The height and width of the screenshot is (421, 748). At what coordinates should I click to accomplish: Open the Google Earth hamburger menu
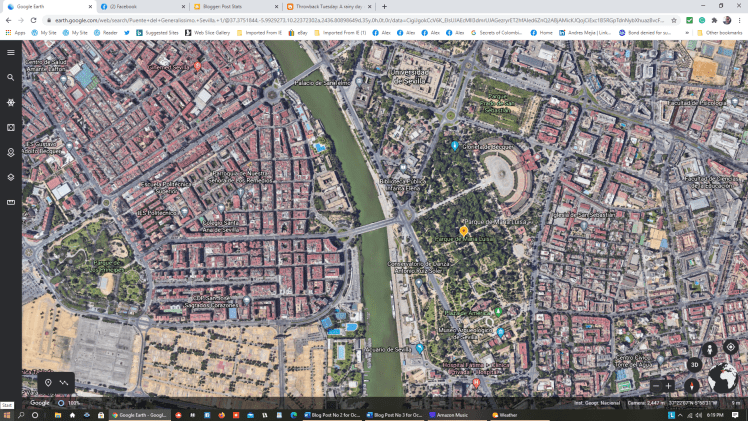pos(10,52)
